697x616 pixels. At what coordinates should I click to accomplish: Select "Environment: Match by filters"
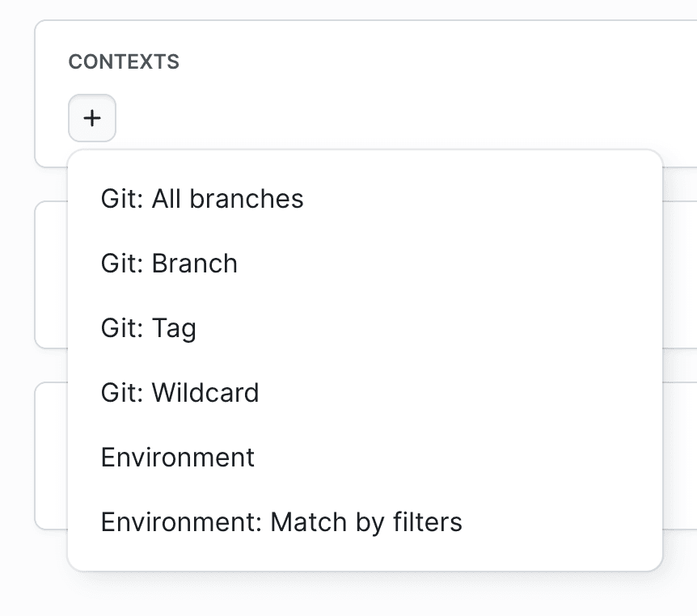[281, 522]
